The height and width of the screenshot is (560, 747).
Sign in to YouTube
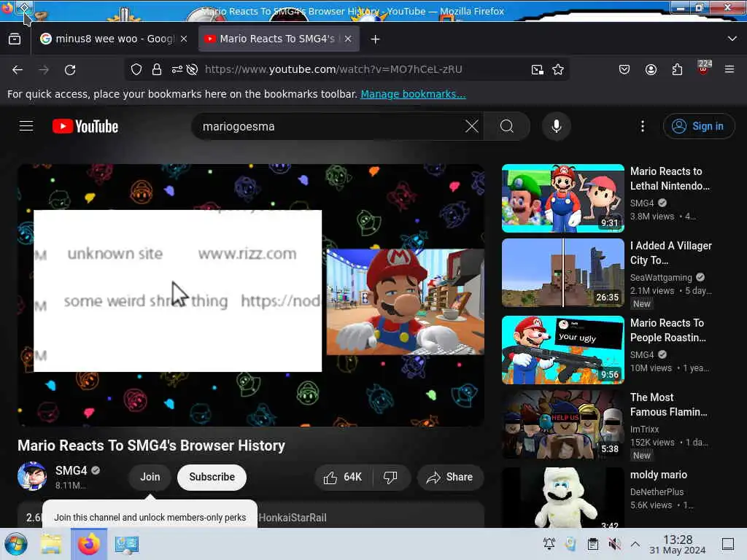(x=698, y=126)
